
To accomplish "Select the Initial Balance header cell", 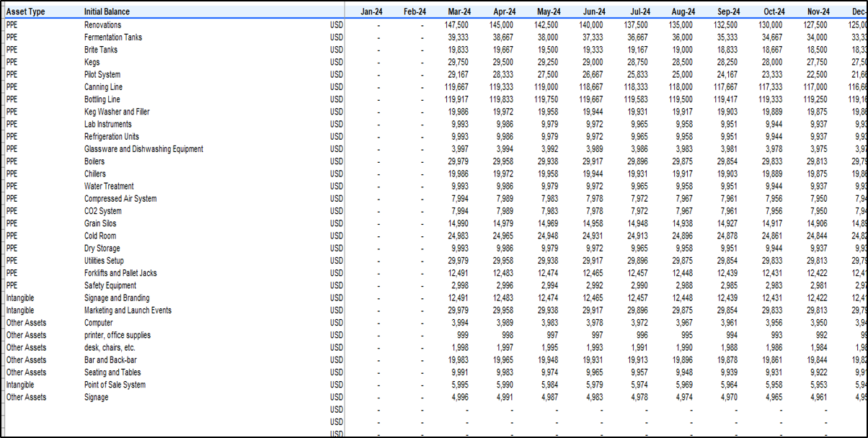I will 107,12.
